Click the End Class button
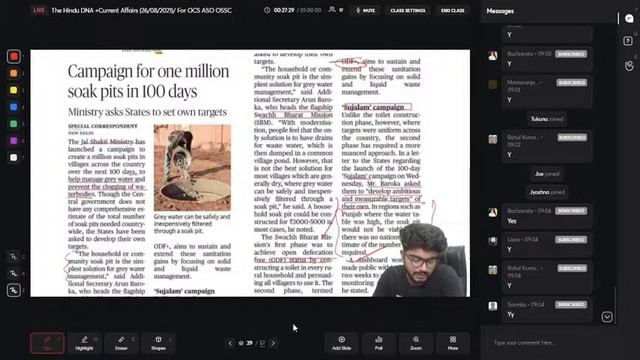This screenshot has height=360, width=640. [x=452, y=10]
